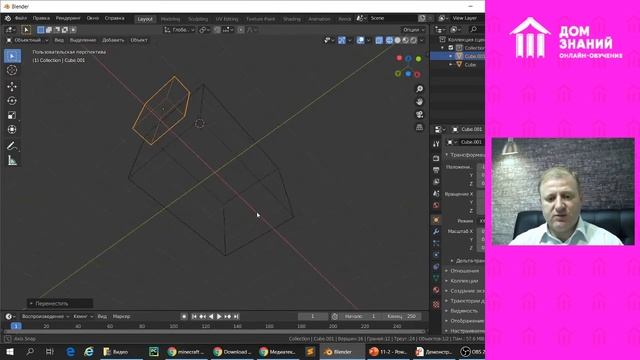640x360 pixels.
Task: Toggle the camera view icon
Action: 419,114
